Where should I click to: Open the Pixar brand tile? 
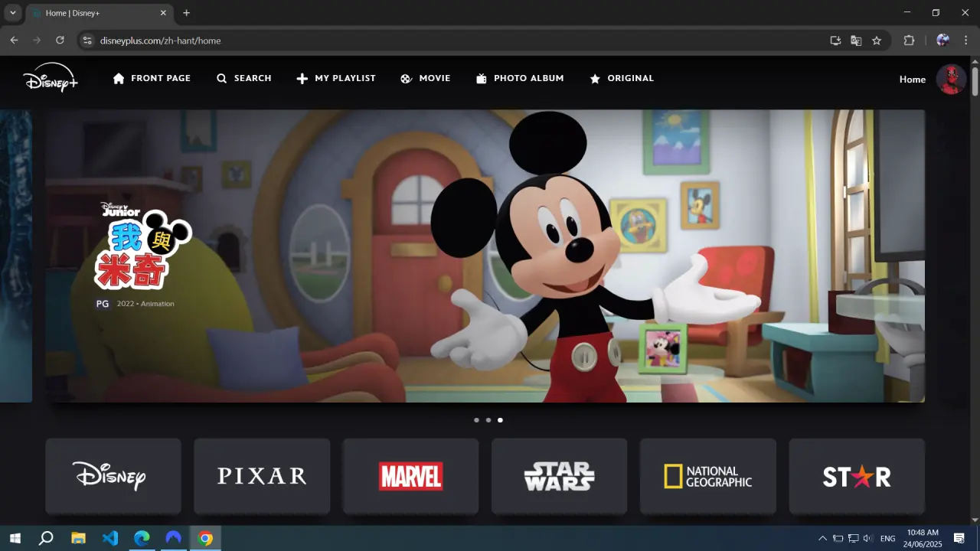coord(262,476)
